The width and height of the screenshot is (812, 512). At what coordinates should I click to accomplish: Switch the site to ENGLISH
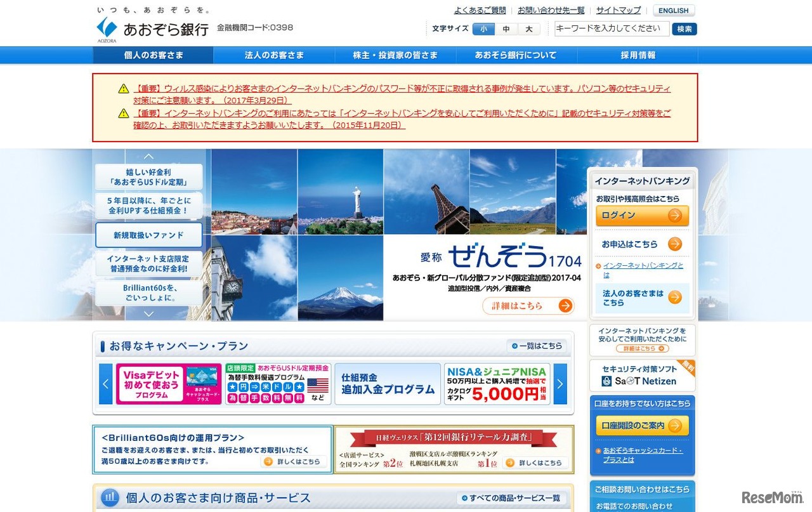pos(674,10)
